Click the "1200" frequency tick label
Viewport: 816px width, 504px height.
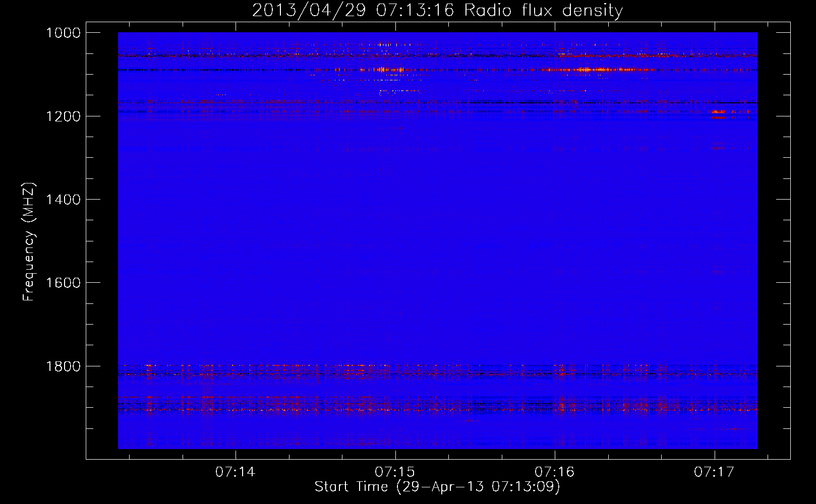click(x=63, y=116)
